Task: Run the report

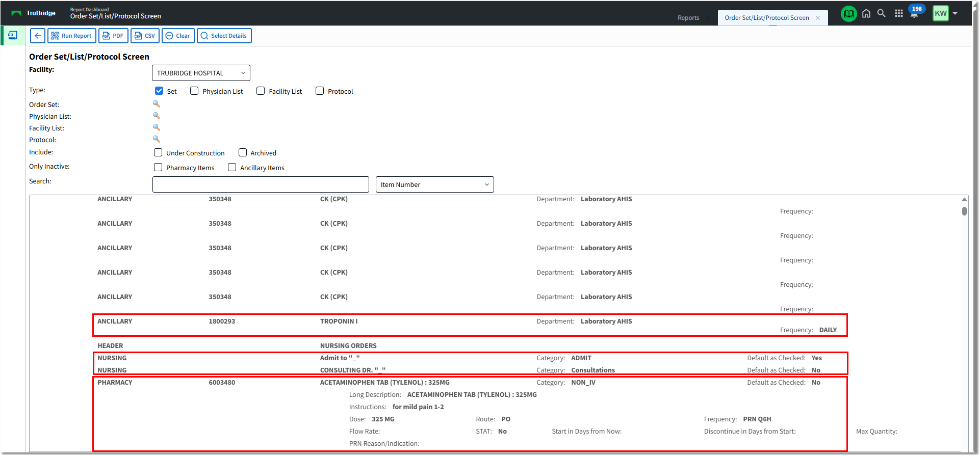Action: [72, 36]
